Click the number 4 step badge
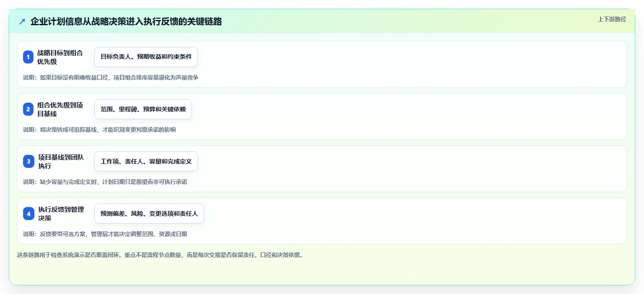The image size is (644, 294). [28, 214]
